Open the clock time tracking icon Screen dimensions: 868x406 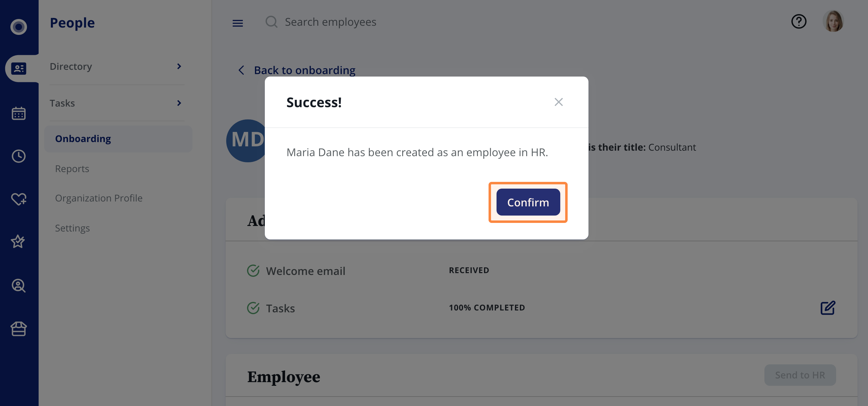(18, 156)
